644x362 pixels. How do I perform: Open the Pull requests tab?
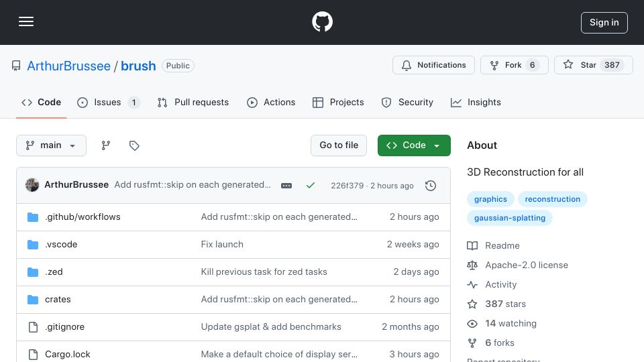tap(193, 102)
